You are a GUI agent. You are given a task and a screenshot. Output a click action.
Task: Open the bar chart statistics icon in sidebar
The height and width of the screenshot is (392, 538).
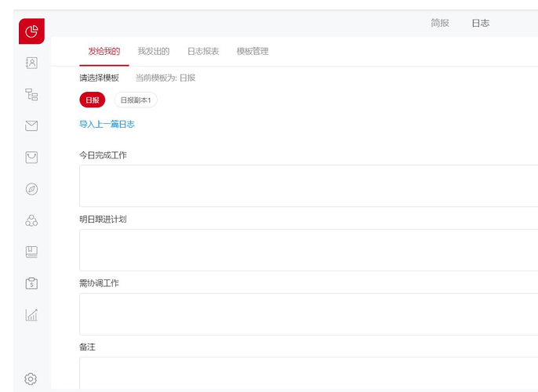[x=31, y=315]
